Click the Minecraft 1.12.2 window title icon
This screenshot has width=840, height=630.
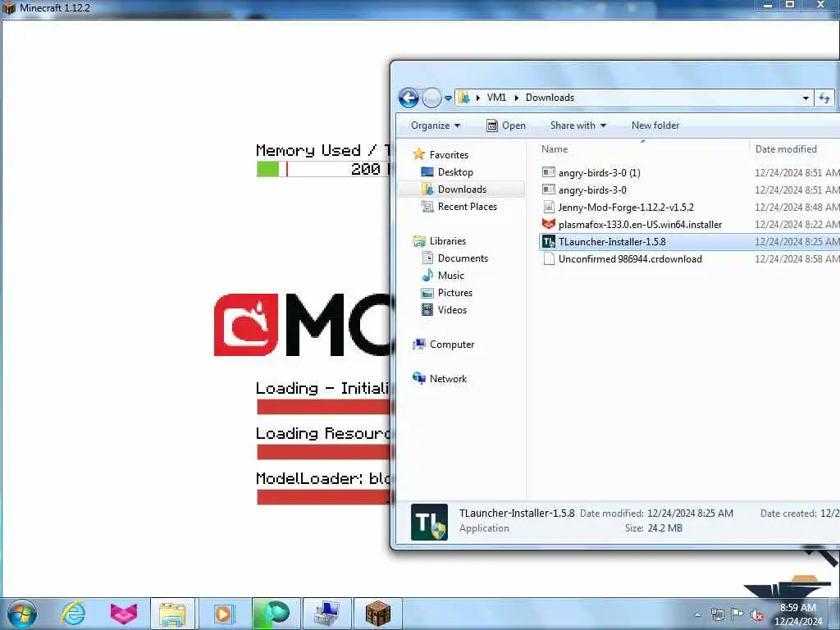pos(9,8)
